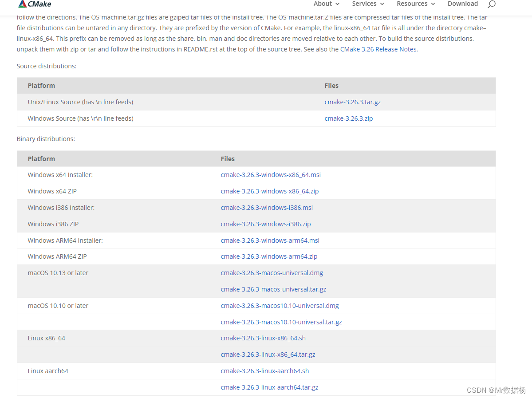Image resolution: width=532 pixels, height=398 pixels.
Task: Click the CMake logo
Action: pos(34,4)
